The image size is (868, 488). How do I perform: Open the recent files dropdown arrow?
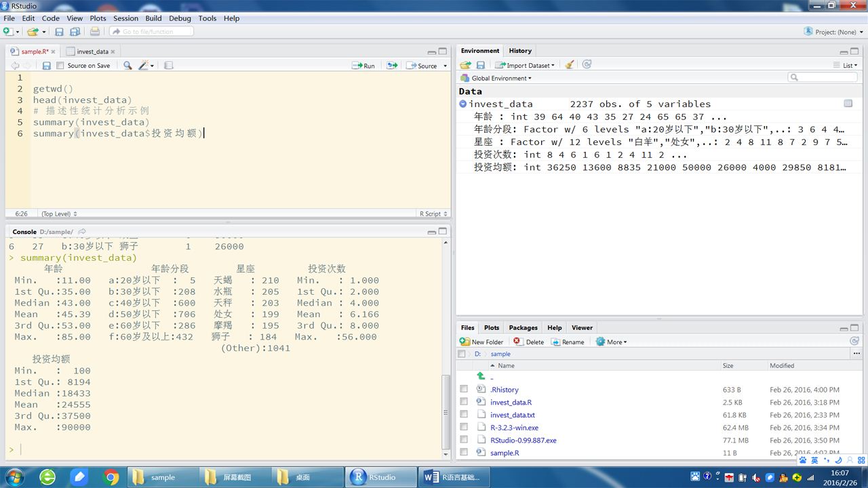tap(44, 32)
